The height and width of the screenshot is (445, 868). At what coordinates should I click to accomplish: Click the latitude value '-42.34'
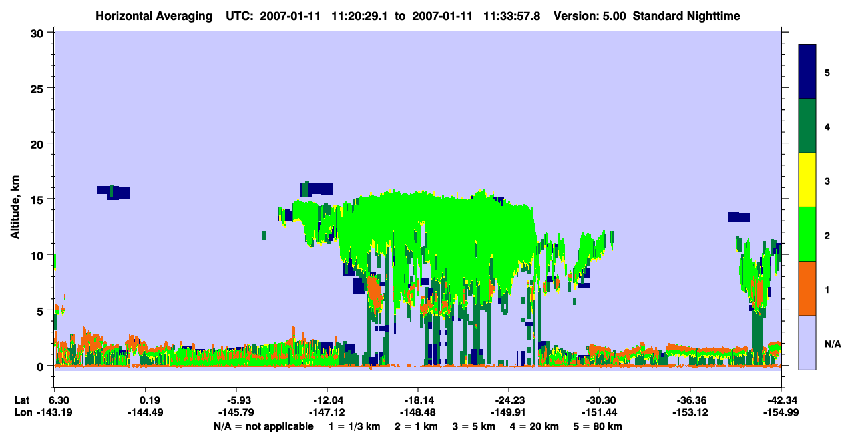[x=781, y=400]
